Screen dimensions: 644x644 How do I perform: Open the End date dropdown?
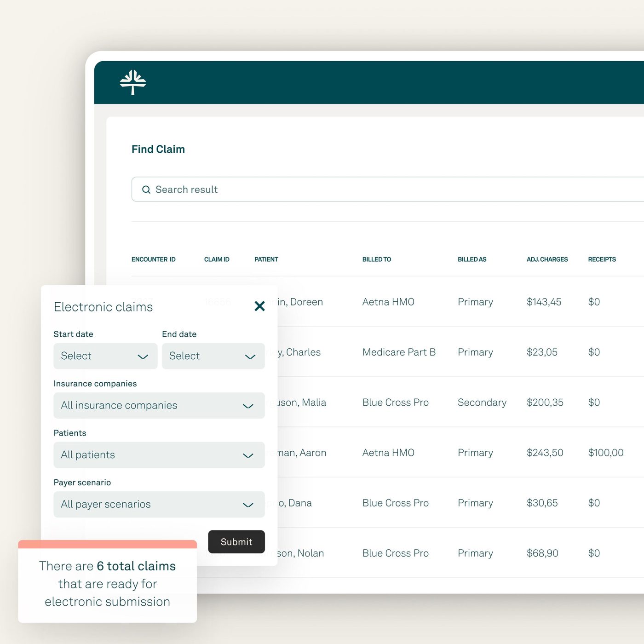click(x=213, y=356)
